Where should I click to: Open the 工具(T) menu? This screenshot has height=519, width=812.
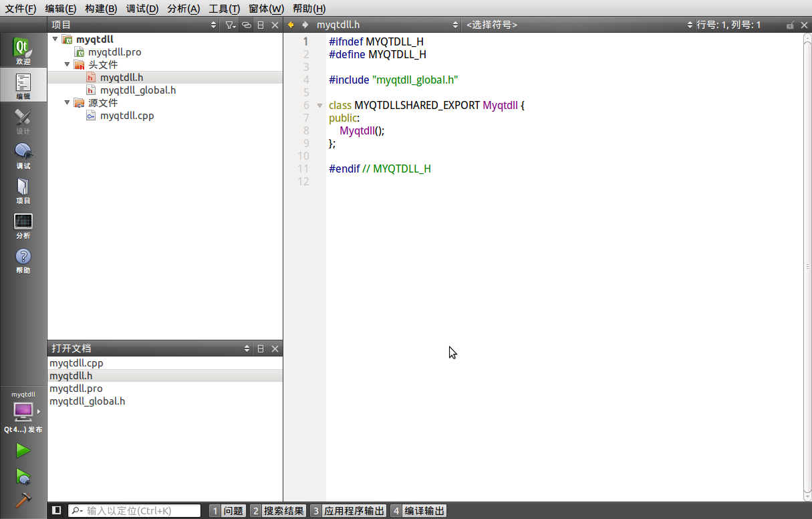[225, 9]
